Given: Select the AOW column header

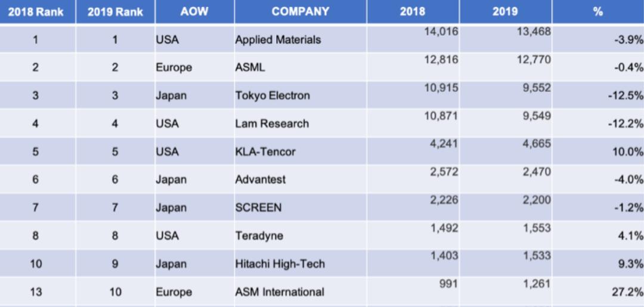Looking at the screenshot, I should coord(194,11).
